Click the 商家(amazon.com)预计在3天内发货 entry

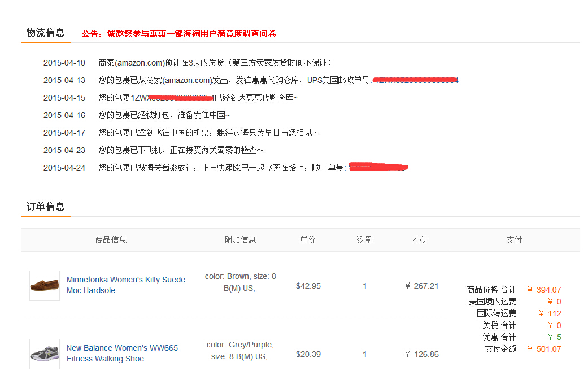[x=215, y=63]
